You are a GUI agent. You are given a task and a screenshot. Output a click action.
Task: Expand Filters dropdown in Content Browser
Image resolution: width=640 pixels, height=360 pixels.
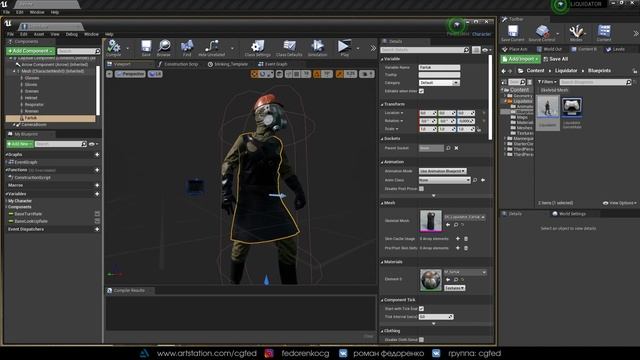coord(547,82)
